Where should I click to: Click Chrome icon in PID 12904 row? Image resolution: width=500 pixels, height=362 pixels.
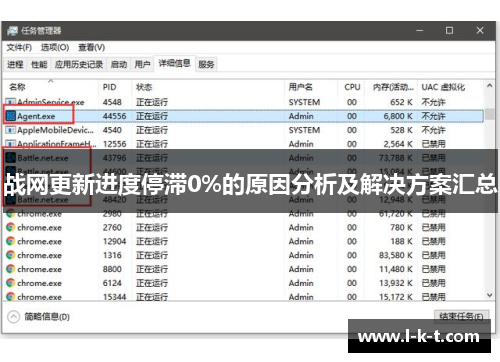click(x=11, y=241)
